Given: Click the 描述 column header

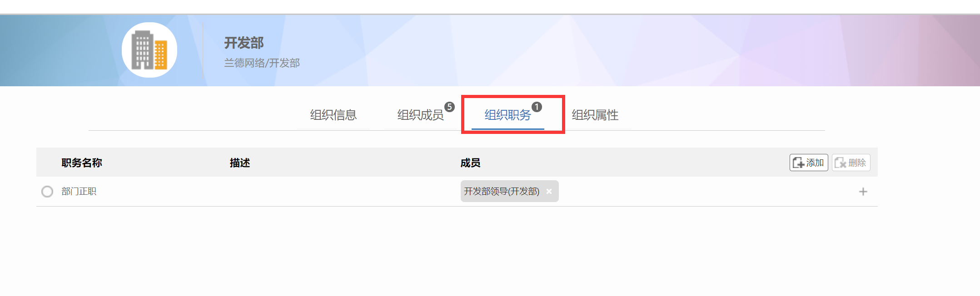Looking at the screenshot, I should [x=240, y=163].
